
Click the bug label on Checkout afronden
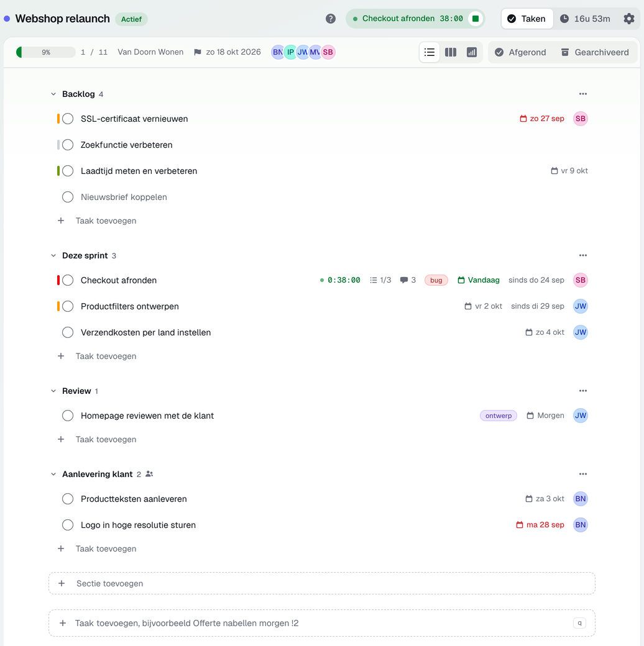point(436,280)
